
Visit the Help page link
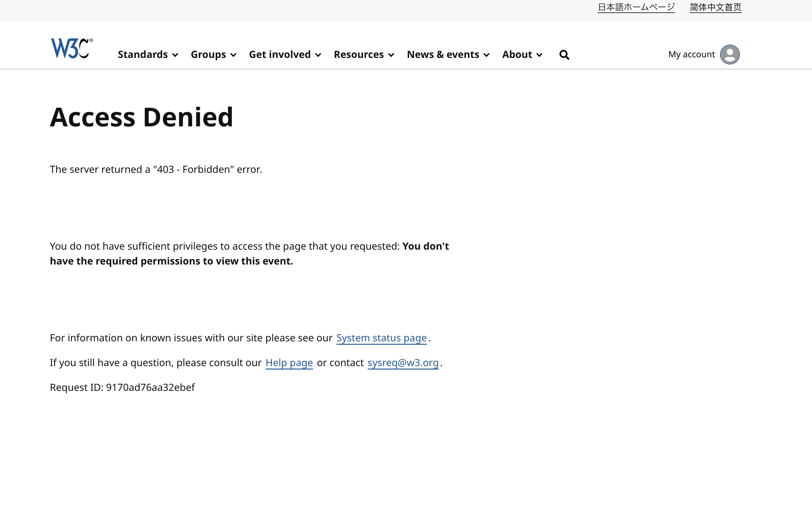[289, 362]
